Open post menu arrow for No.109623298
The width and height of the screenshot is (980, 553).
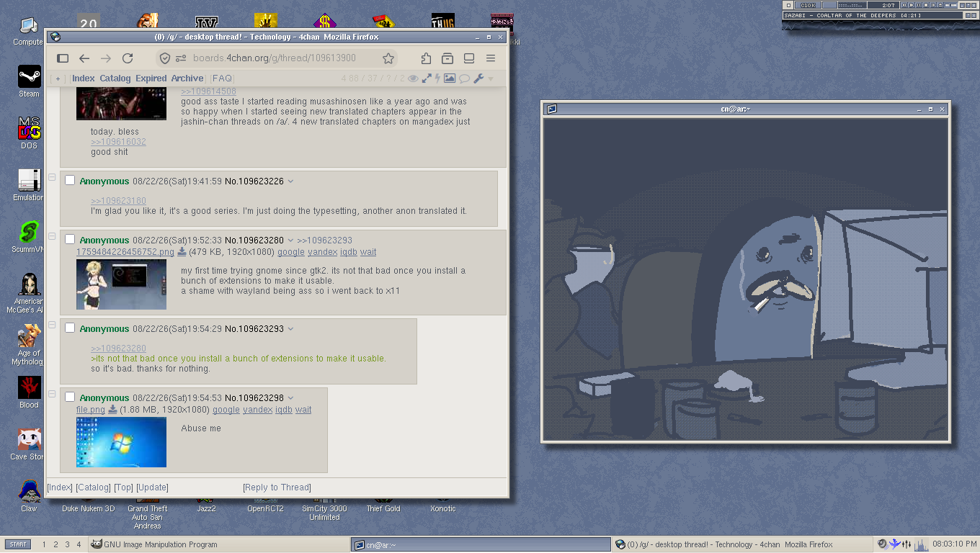pos(290,398)
